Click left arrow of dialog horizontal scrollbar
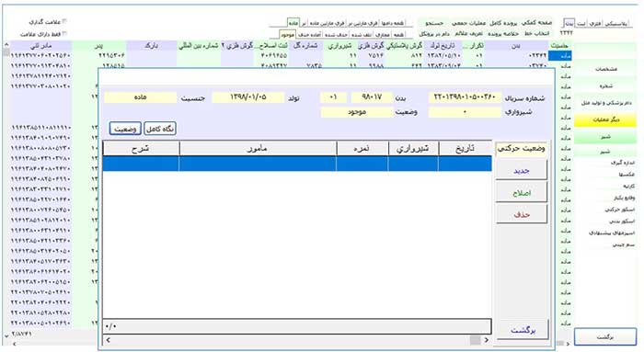 click(108, 340)
